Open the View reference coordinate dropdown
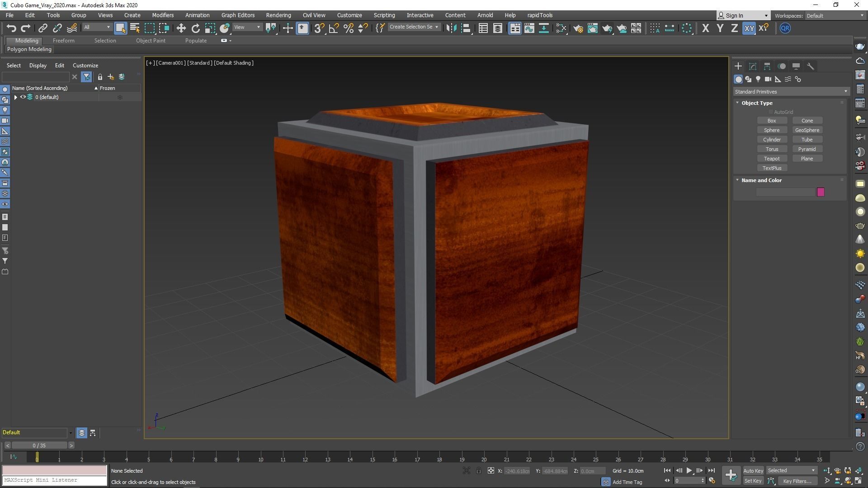868x488 pixels. (247, 27)
